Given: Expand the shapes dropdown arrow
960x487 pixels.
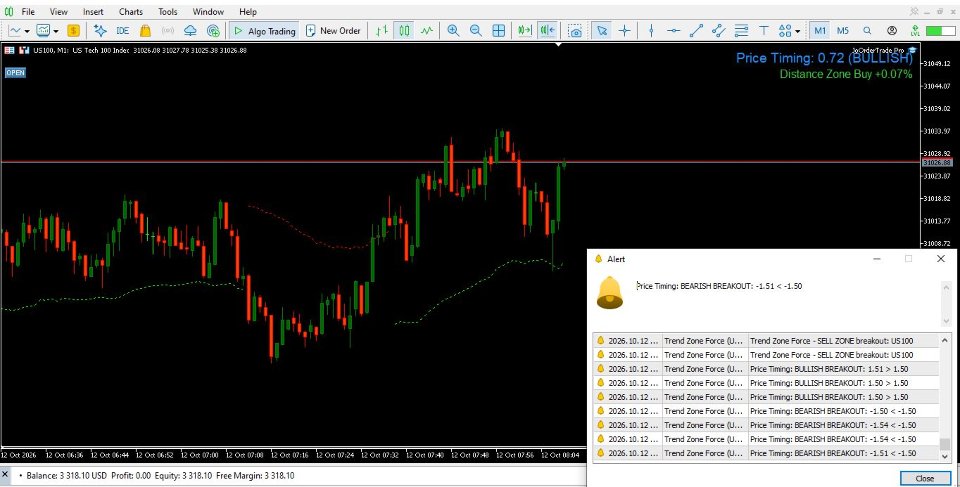Looking at the screenshot, I should 798,31.
